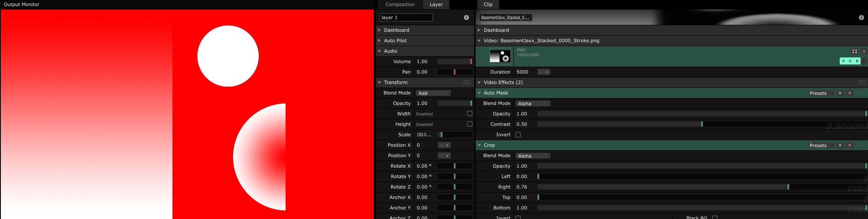Remove the Crop effect with X
868x219 pixels.
point(849,145)
